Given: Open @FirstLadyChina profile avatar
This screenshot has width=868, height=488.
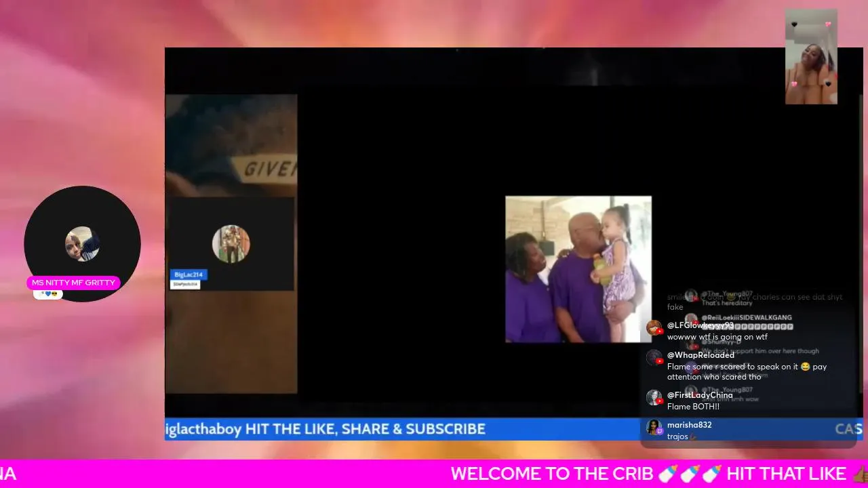Looking at the screenshot, I should tap(654, 398).
